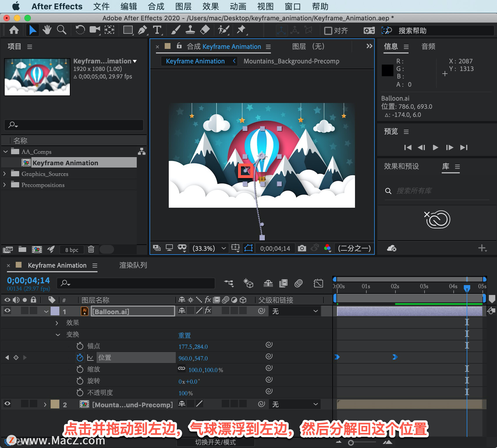This screenshot has height=448, width=497.
Task: Click the snapshot camera icon in viewer
Action: [x=302, y=248]
